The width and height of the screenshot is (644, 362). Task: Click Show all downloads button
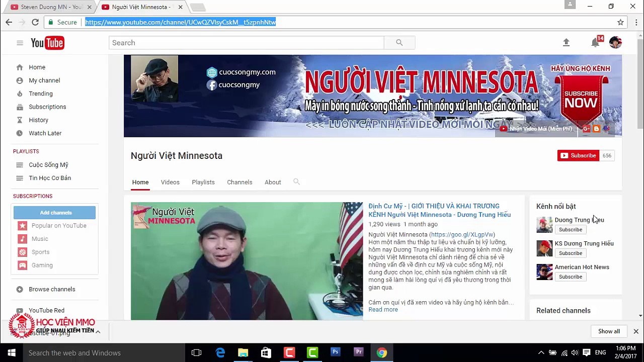point(609,331)
